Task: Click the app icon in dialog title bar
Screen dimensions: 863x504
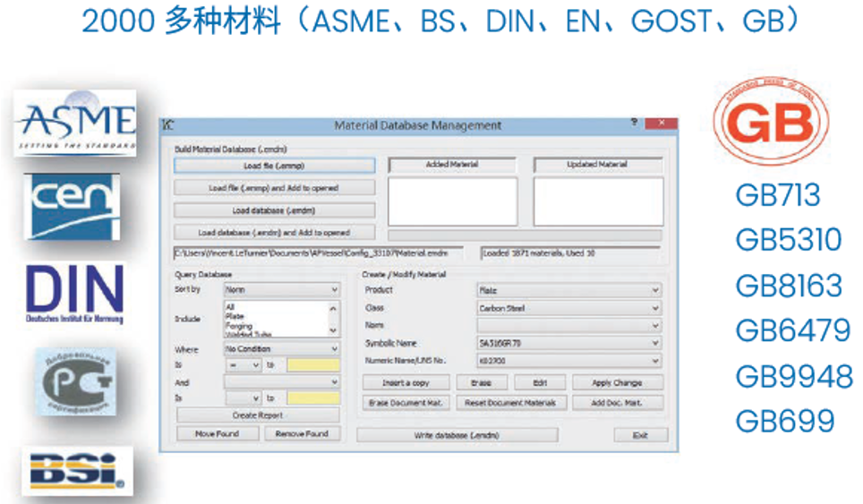Action: click(168, 125)
